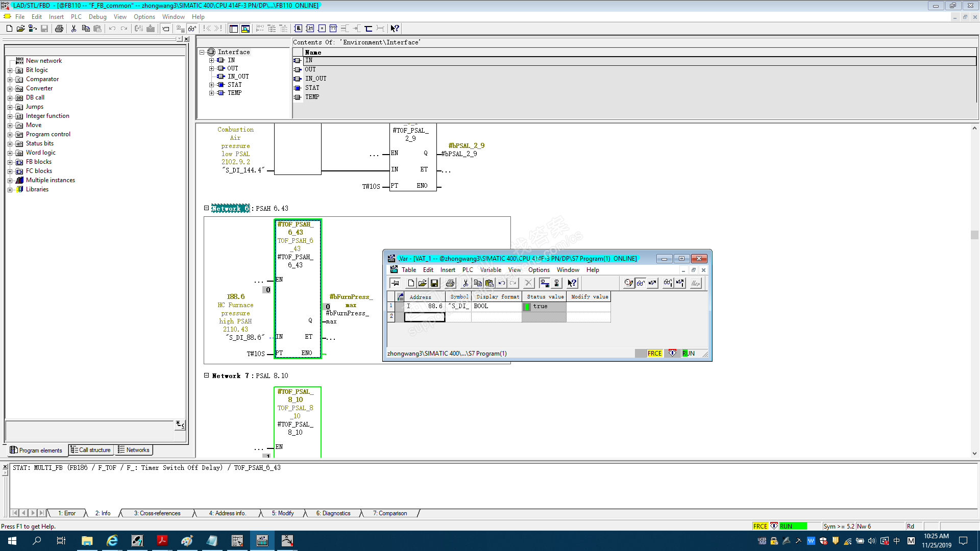
Task: Click the empty Address cell in VAT row 2
Action: (x=425, y=317)
